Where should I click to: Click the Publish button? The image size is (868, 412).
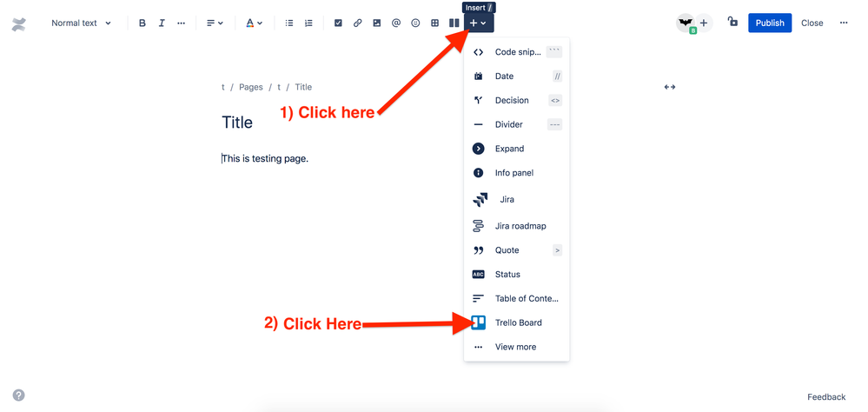[x=770, y=23]
